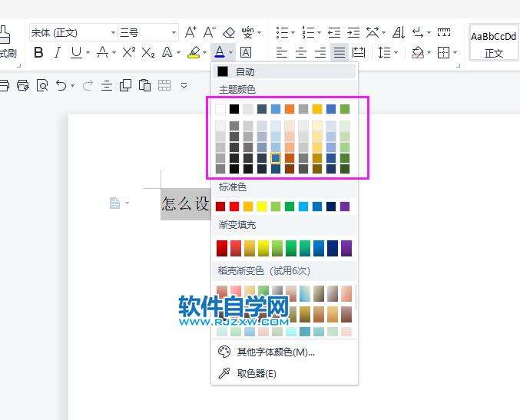The image size is (520, 420).
Task: Click the line spacing icon
Action: click(x=384, y=52)
